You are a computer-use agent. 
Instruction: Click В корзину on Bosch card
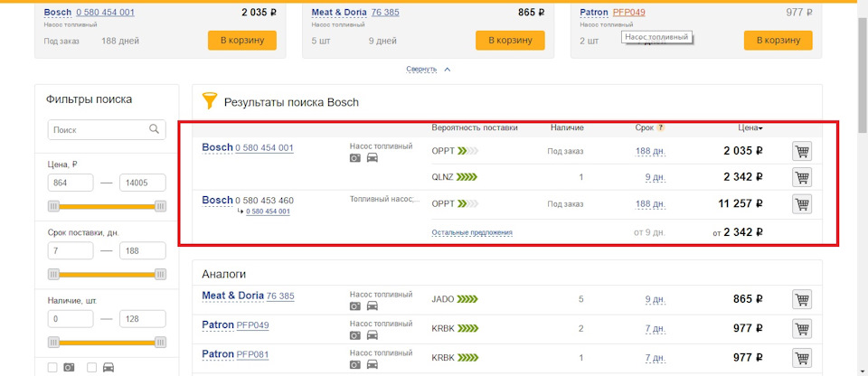(242, 40)
